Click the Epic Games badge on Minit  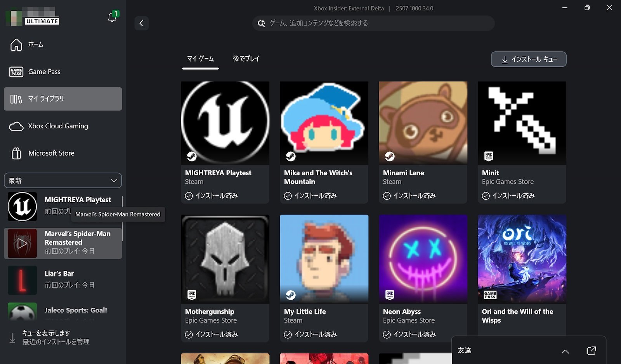[489, 156]
